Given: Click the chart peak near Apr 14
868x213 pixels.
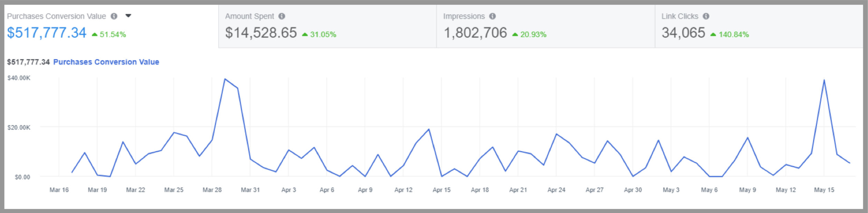Looking at the screenshot, I should click(429, 129).
